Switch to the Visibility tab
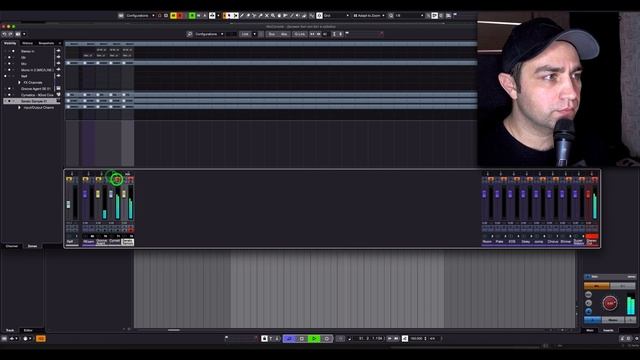The width and height of the screenshot is (640, 360). 10,43
